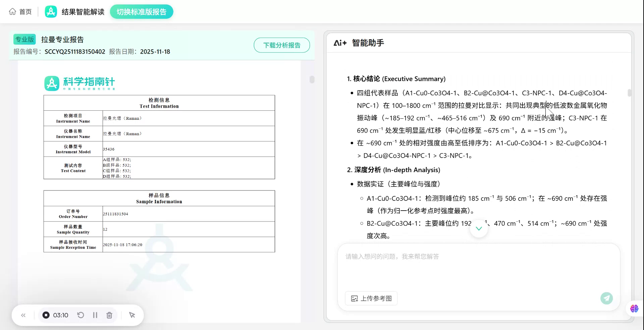Viewport: 644px width, 330px height.
Task: Select the 结果智能解读 menu item
Action: pos(83,11)
